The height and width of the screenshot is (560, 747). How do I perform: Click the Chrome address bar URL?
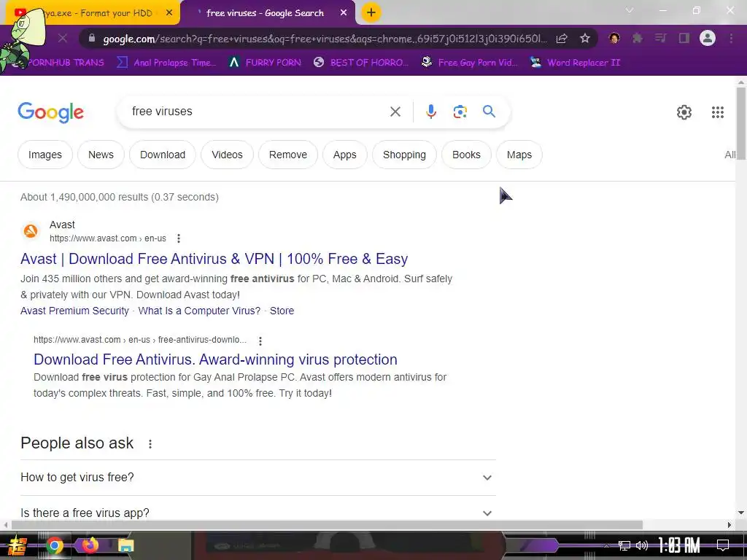tap(324, 39)
